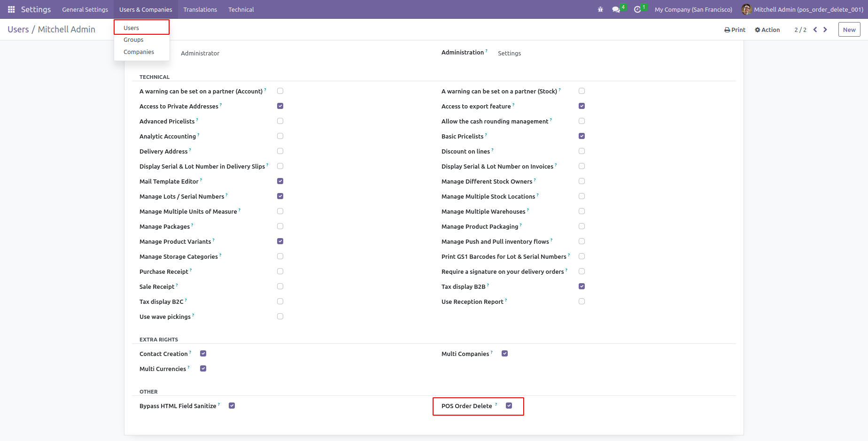Image resolution: width=868 pixels, height=441 pixels.
Task: Enable the Analytic Accounting checkbox
Action: tap(280, 136)
